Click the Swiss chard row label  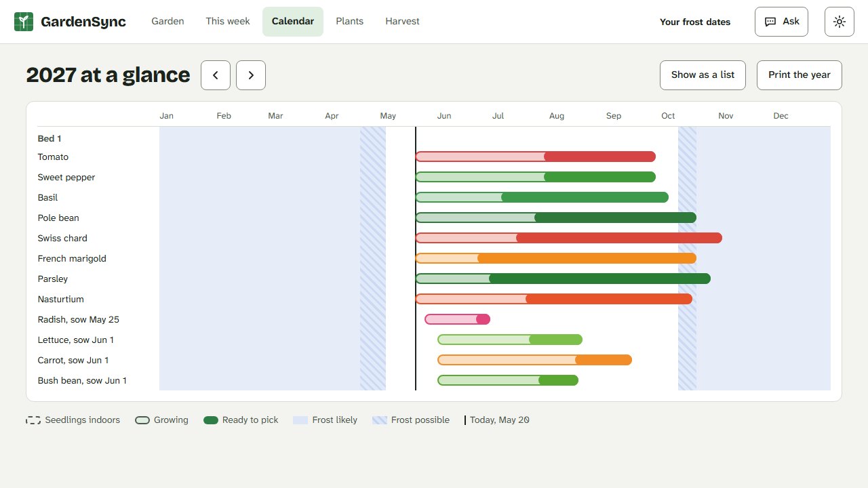62,239
